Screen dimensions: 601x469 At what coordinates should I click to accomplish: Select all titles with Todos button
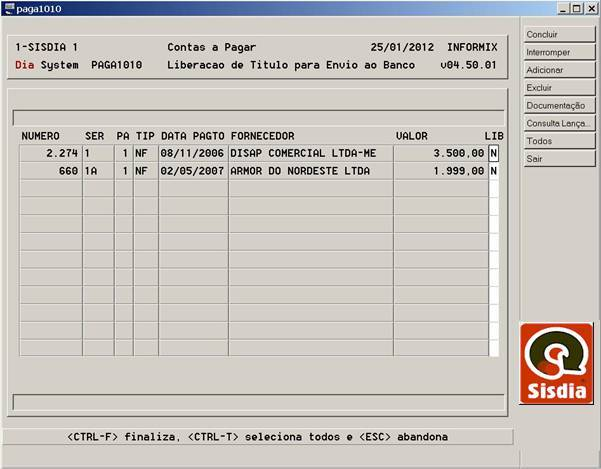click(559, 141)
